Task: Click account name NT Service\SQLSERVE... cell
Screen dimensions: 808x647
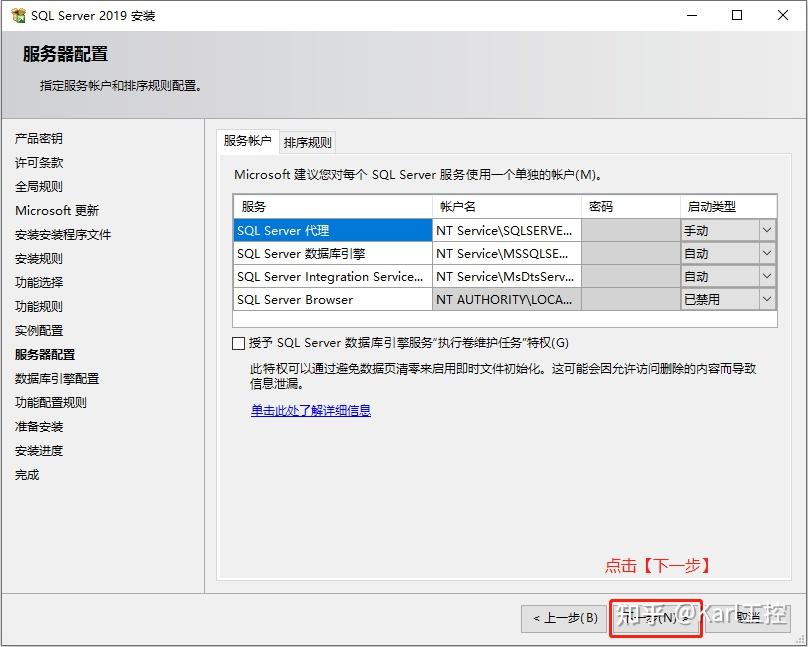Action: (x=507, y=230)
